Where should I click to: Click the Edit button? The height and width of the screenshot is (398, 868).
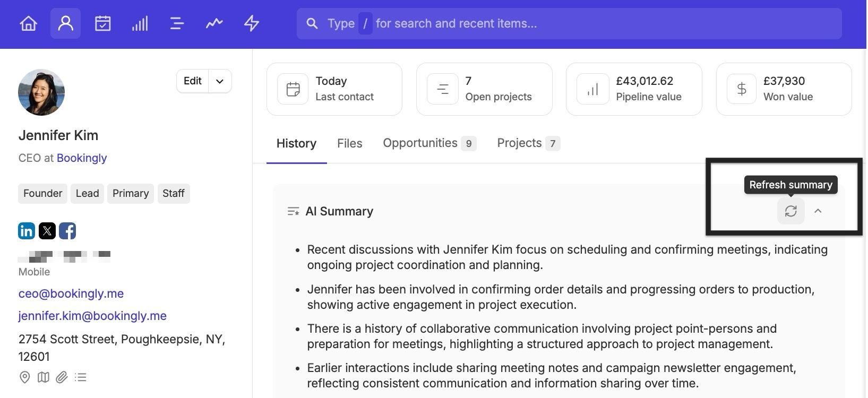click(192, 81)
